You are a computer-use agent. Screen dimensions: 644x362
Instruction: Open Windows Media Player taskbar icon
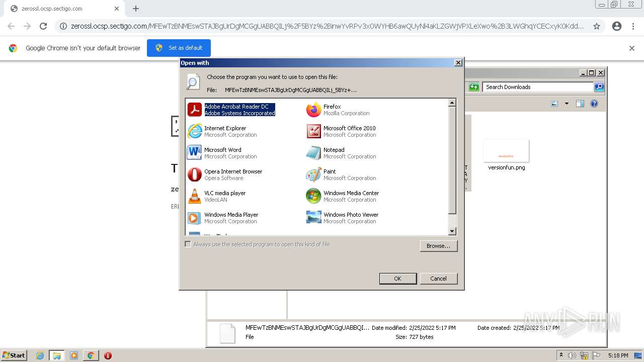(x=74, y=355)
